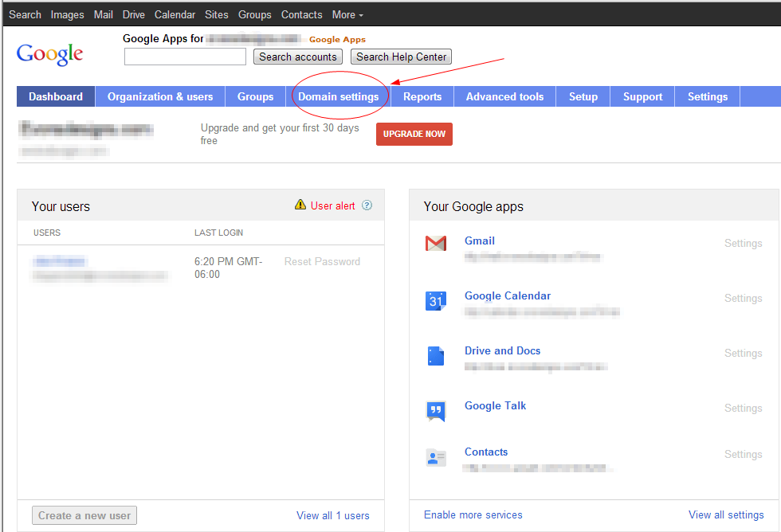The width and height of the screenshot is (781, 532).
Task: Click the Reset Password link
Action: click(x=322, y=262)
